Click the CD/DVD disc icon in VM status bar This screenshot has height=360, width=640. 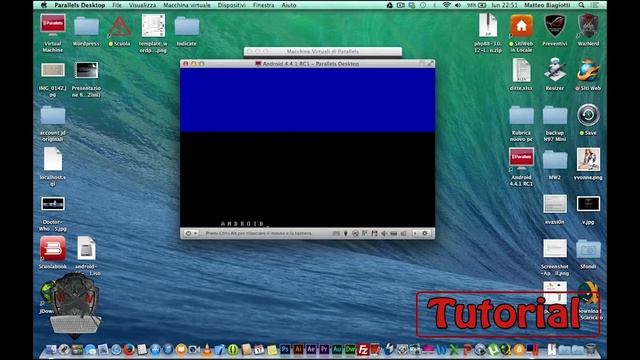click(355, 233)
